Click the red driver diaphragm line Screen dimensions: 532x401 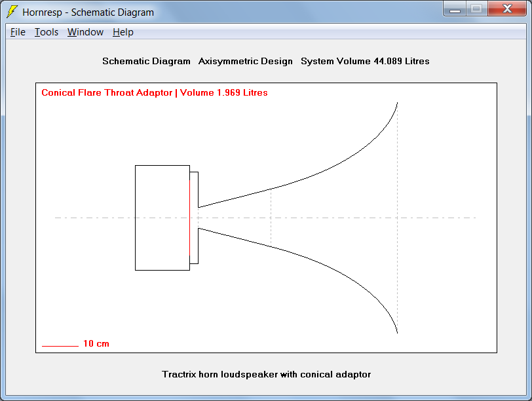(189, 218)
